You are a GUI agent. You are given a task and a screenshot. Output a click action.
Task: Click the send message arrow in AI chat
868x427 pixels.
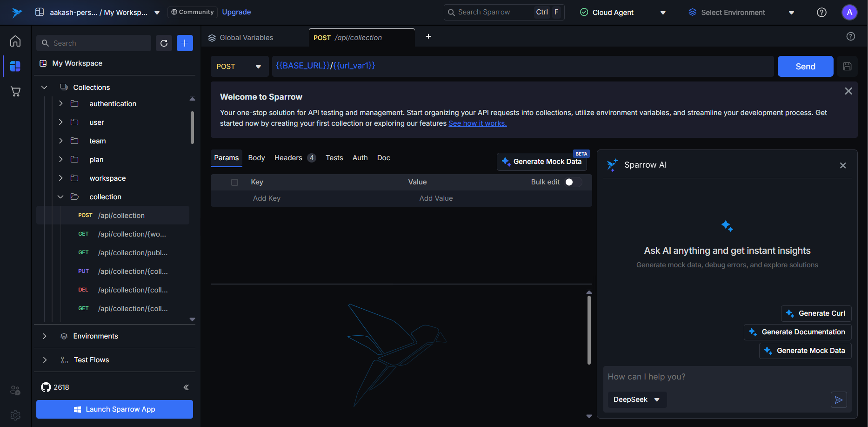point(839,400)
